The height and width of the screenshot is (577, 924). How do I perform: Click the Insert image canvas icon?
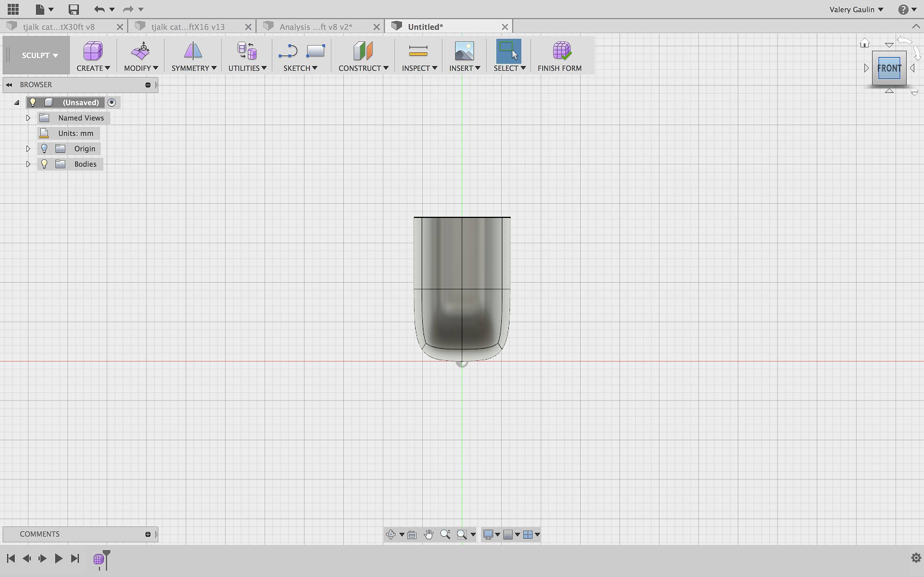coord(464,51)
